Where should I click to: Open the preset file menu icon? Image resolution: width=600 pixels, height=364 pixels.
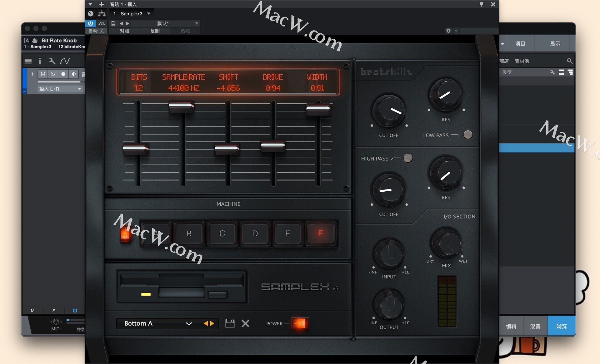pos(113,23)
